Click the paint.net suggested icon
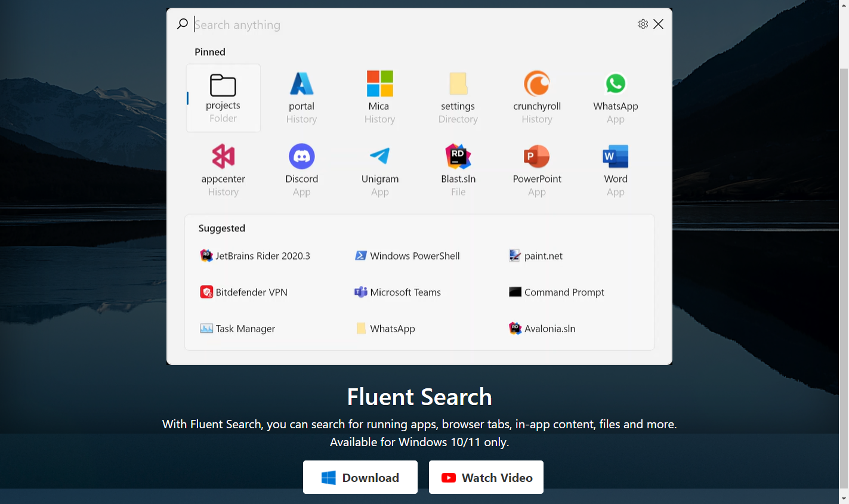The height and width of the screenshot is (504, 849). pos(515,256)
